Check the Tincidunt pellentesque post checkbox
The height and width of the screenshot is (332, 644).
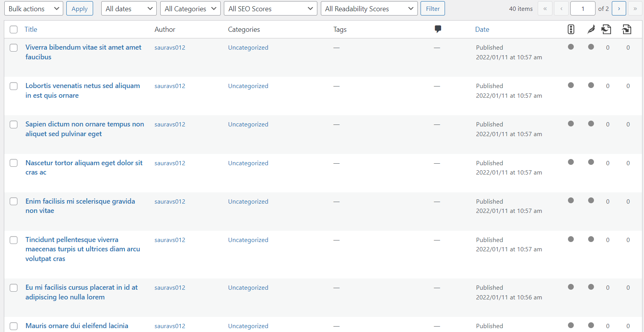[x=14, y=240]
